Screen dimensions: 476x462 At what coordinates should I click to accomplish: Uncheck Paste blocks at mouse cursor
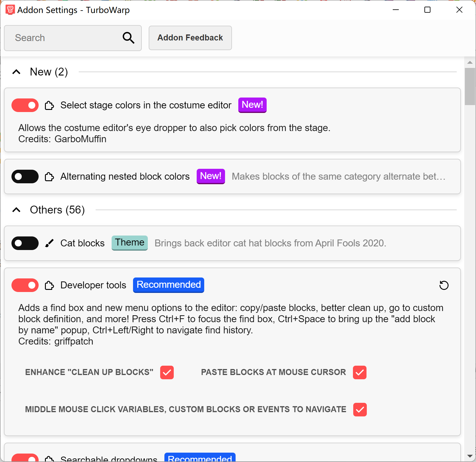360,372
